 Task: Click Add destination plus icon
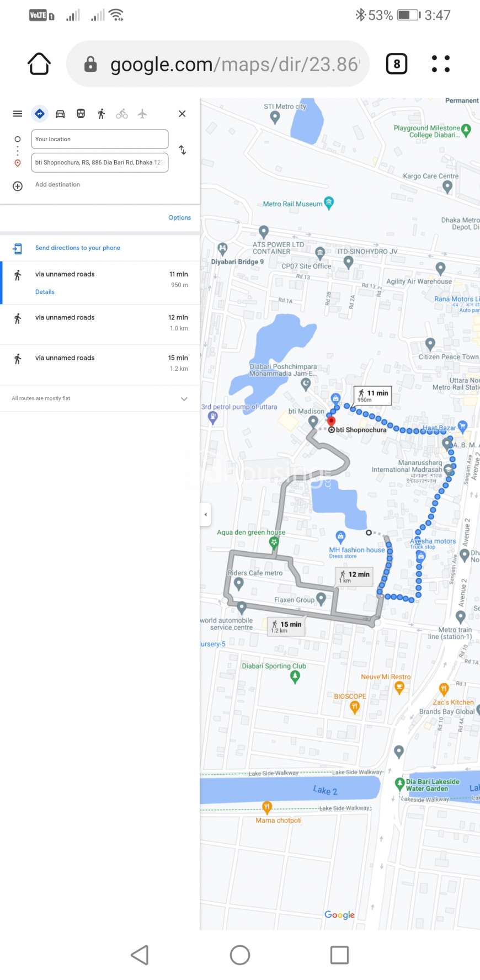click(x=18, y=186)
